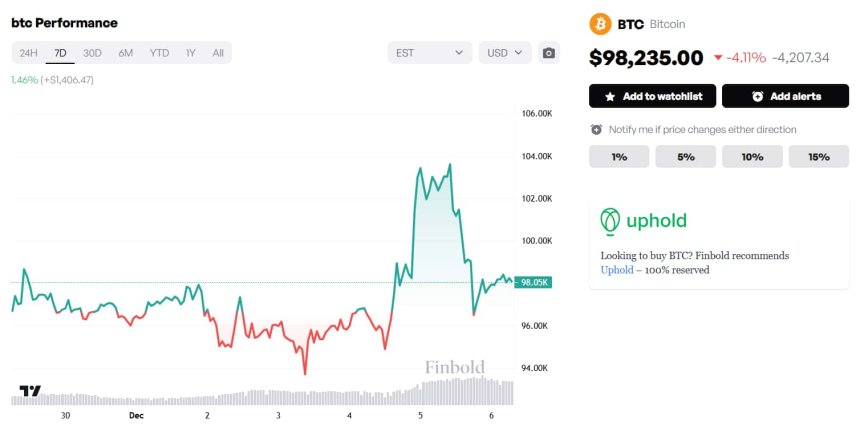Select the 15% price change alert option

click(818, 157)
